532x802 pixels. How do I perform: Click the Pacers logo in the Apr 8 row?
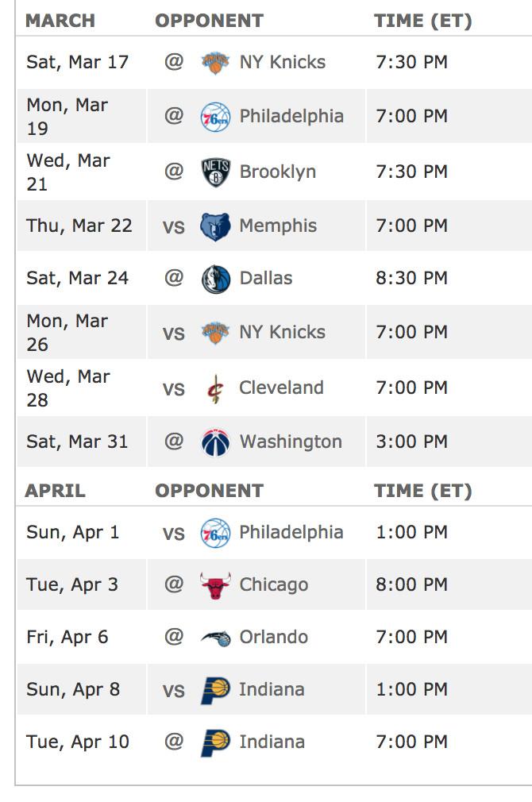click(x=215, y=690)
